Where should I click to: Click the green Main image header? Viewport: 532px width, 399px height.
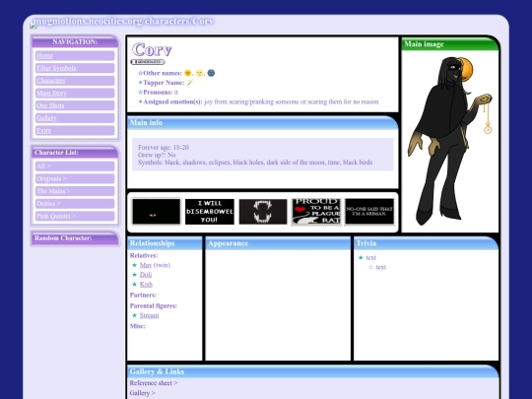pos(450,44)
